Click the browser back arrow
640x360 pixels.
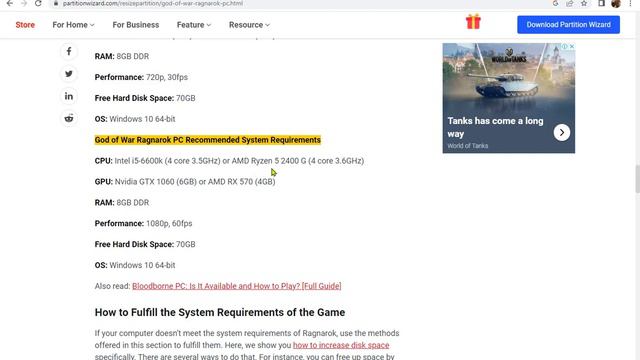(x=9, y=3)
